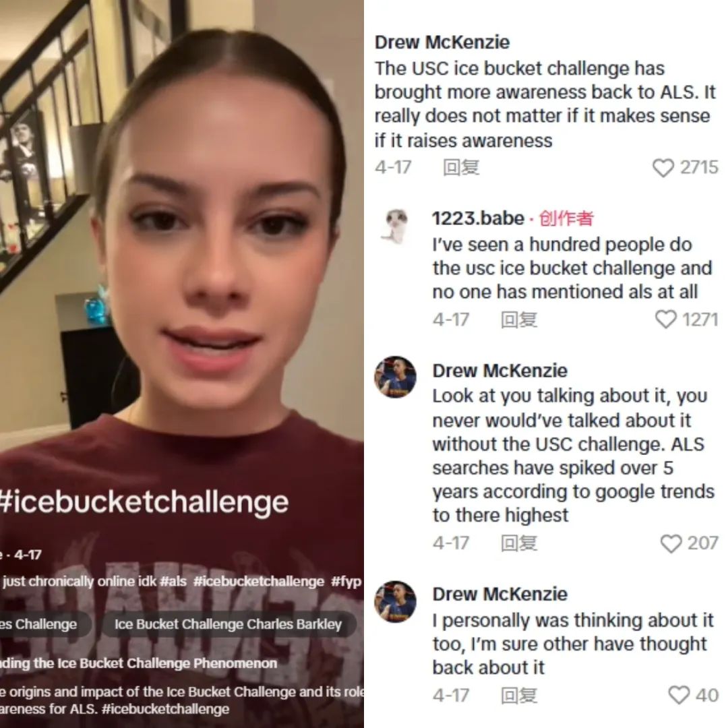Reply (回复) to the last comment
728x728 pixels.
(519, 696)
